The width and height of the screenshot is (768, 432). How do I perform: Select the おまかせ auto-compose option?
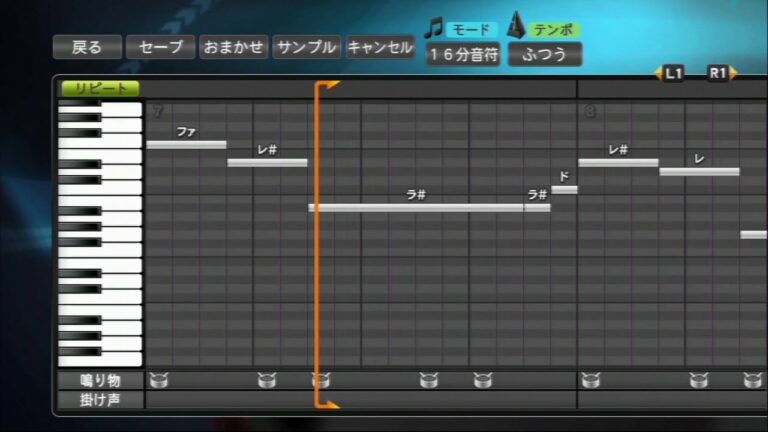pyautogui.click(x=233, y=47)
